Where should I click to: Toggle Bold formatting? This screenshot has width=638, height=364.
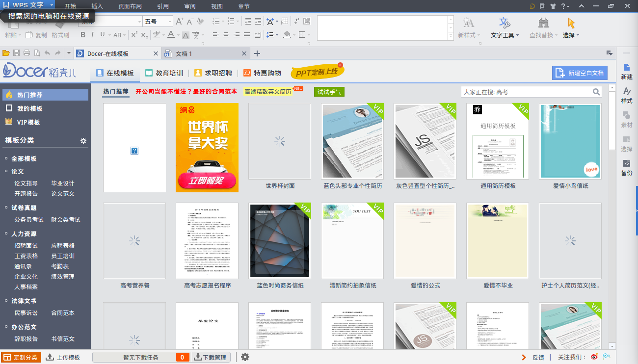tap(83, 35)
